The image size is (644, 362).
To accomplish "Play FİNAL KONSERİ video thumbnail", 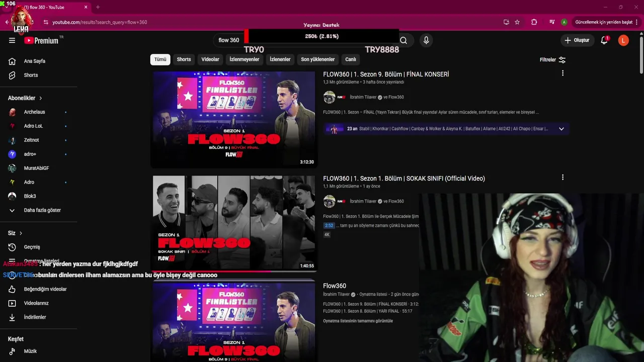I will click(x=234, y=119).
